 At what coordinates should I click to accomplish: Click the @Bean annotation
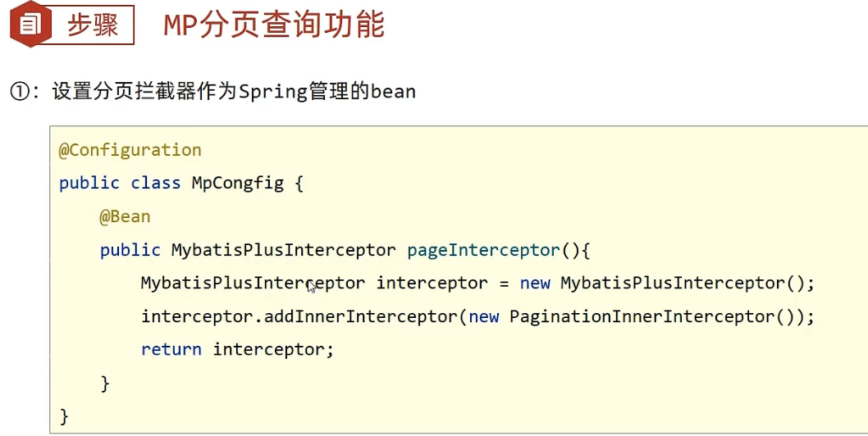(125, 216)
